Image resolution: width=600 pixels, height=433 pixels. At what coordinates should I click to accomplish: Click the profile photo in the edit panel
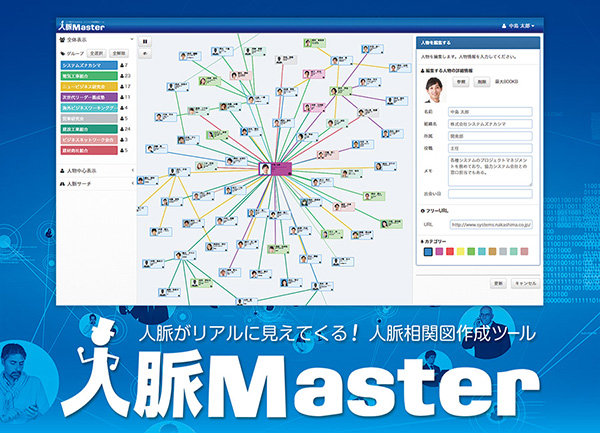(x=434, y=90)
